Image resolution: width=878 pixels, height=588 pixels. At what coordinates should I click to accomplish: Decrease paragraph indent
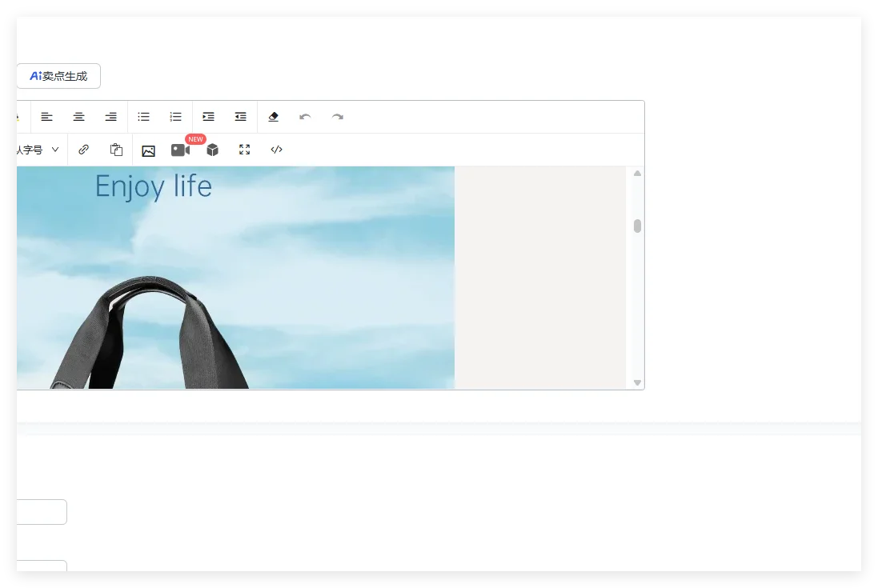pyautogui.click(x=240, y=117)
